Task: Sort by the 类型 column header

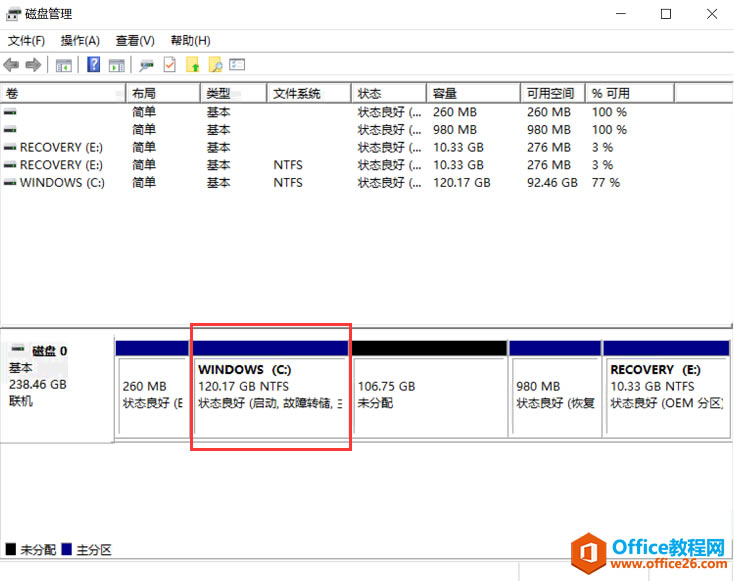Action: pyautogui.click(x=234, y=94)
